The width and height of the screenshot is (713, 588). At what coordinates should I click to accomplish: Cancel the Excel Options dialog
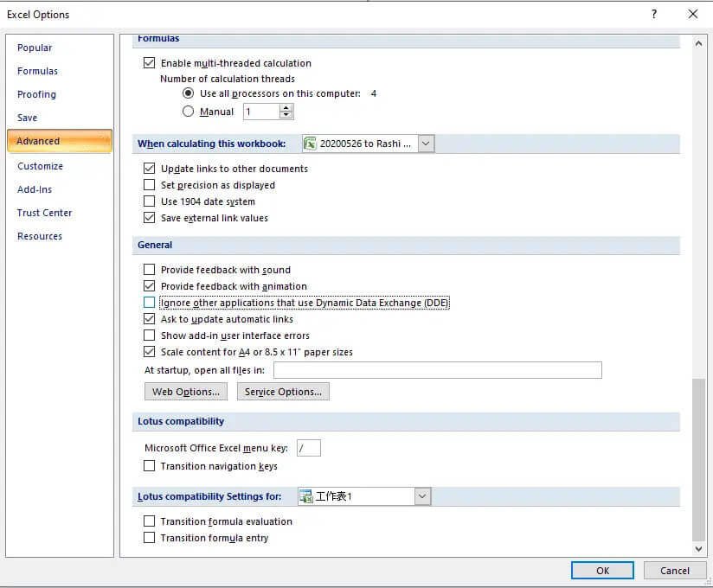(675, 571)
